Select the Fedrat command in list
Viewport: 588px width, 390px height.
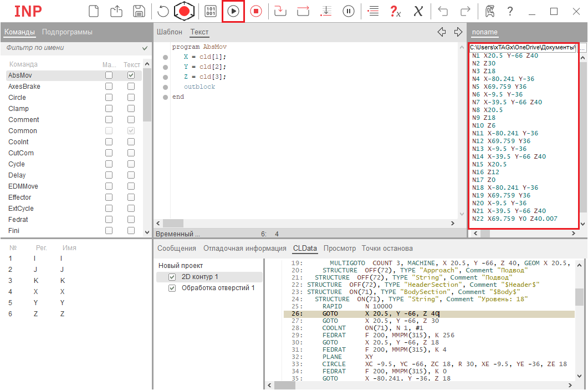pos(17,220)
